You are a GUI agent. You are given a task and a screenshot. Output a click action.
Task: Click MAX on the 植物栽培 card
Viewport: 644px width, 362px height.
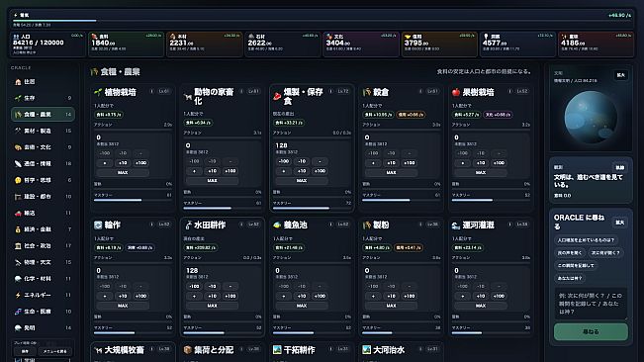123,173
